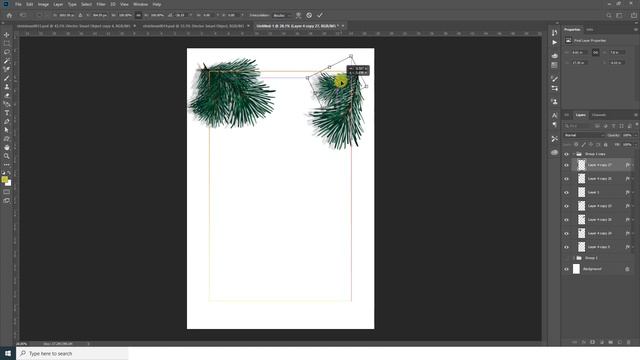Select the Brush tool
The width and height of the screenshot is (640, 360).
(7, 78)
